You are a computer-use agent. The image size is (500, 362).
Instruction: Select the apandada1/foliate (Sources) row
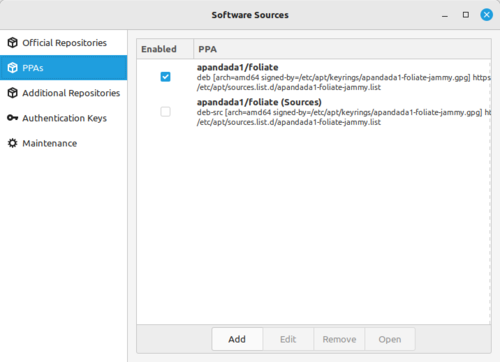(x=314, y=112)
